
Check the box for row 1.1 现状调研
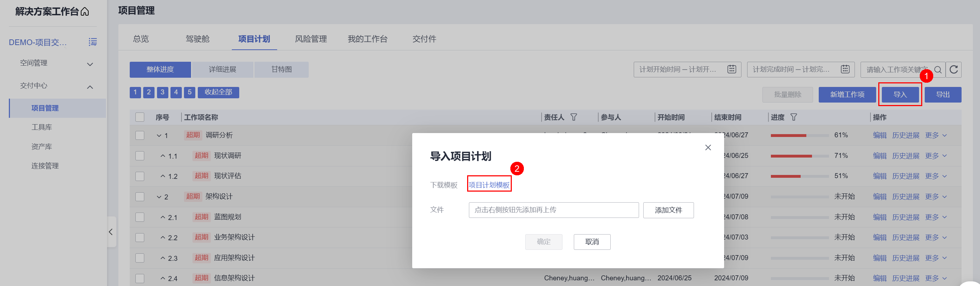coord(140,156)
